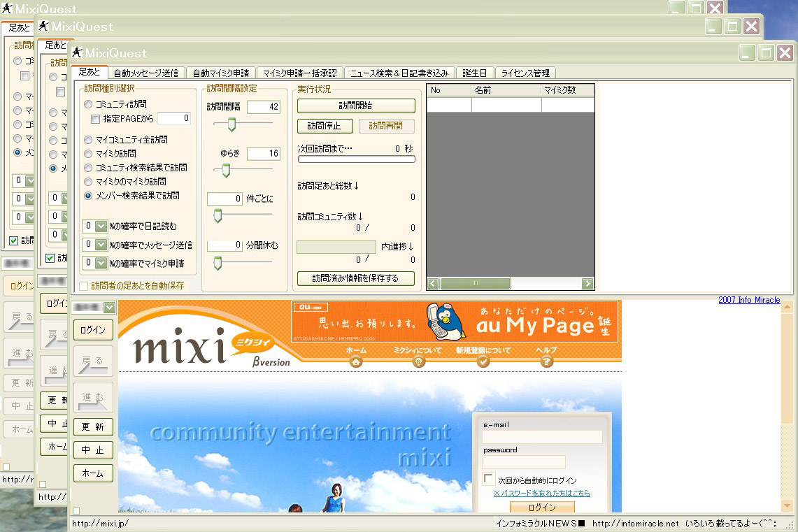
Task: Choose コミュニティ検索結果で訪問 radio option
Action: pyautogui.click(x=88, y=167)
